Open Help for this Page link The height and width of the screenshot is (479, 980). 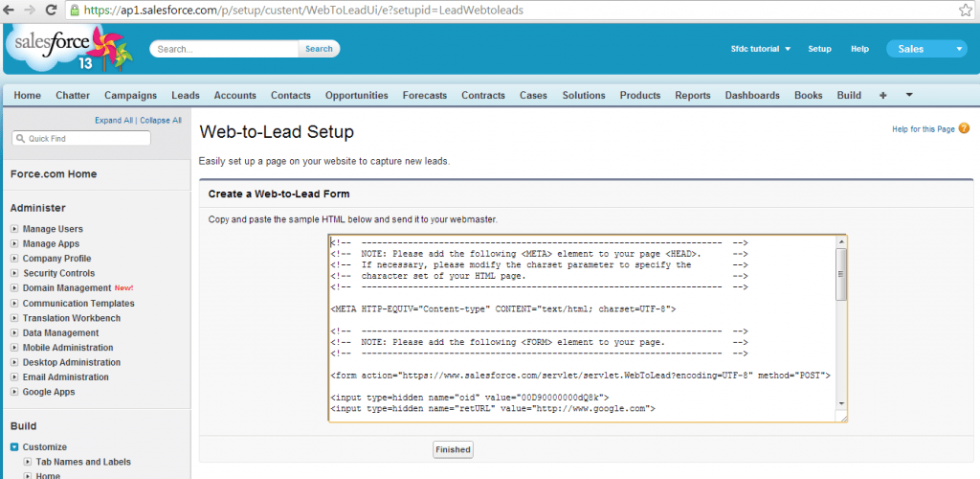[924, 129]
